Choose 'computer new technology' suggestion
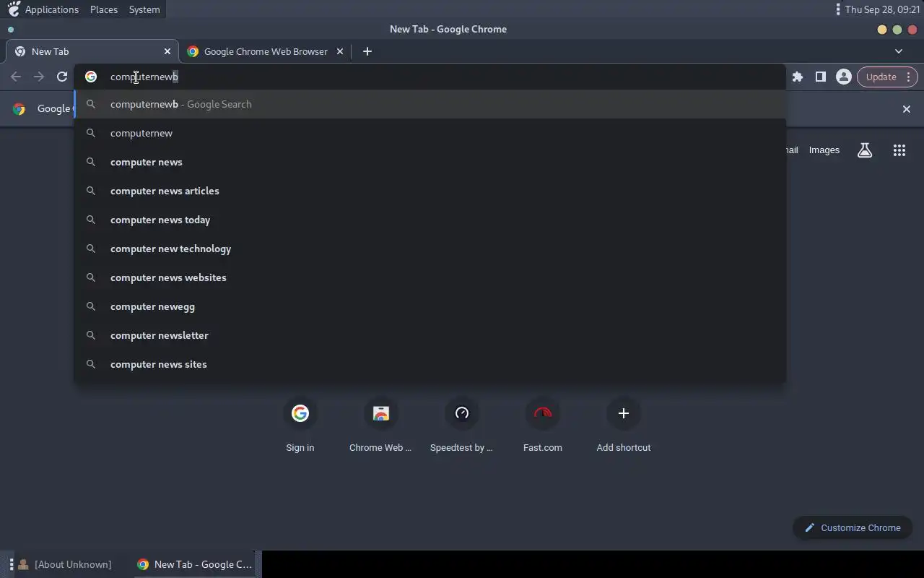The image size is (924, 578). point(430,249)
